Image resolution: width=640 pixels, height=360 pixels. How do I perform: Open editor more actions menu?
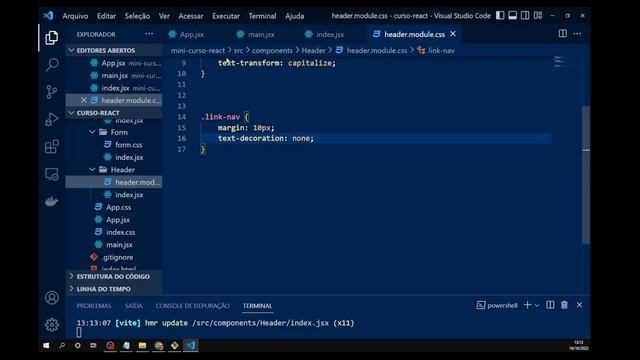click(577, 34)
